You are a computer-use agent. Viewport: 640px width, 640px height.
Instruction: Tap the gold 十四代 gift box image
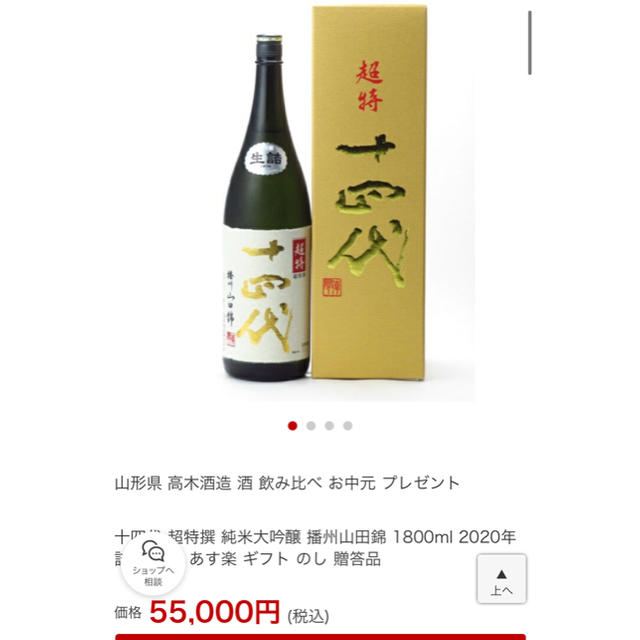tap(369, 192)
